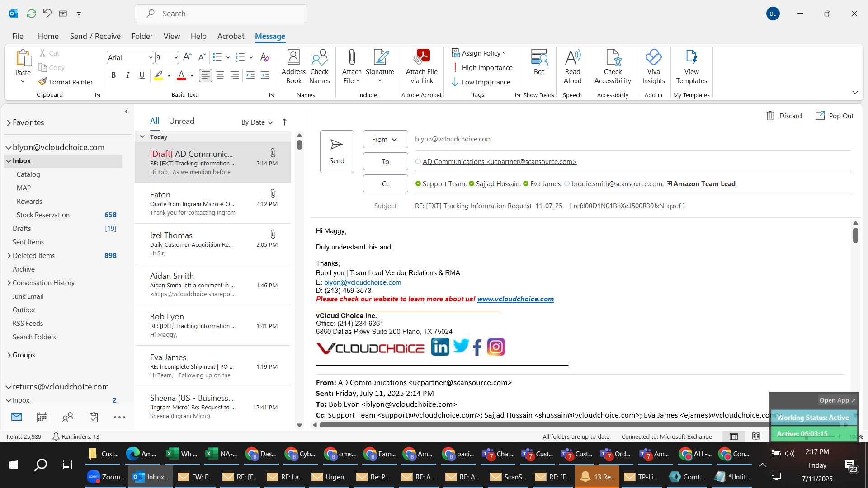The height and width of the screenshot is (488, 868).
Task: Open the Attach File menu
Action: pos(352,66)
